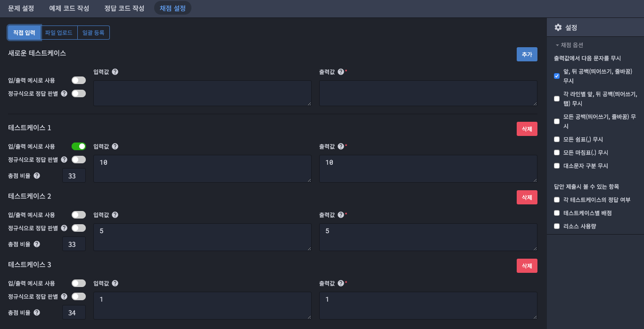The height and width of the screenshot is (329, 644).
Task: Click help icon beside 테스트케이스 1 총점 비율
Action: (37, 176)
